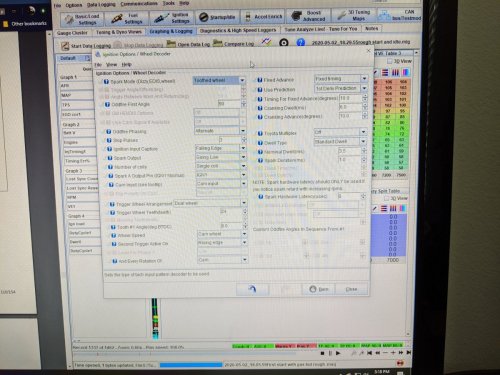Click the Burn button
Image resolution: width=500 pixels, height=375 pixels.
(x=319, y=289)
